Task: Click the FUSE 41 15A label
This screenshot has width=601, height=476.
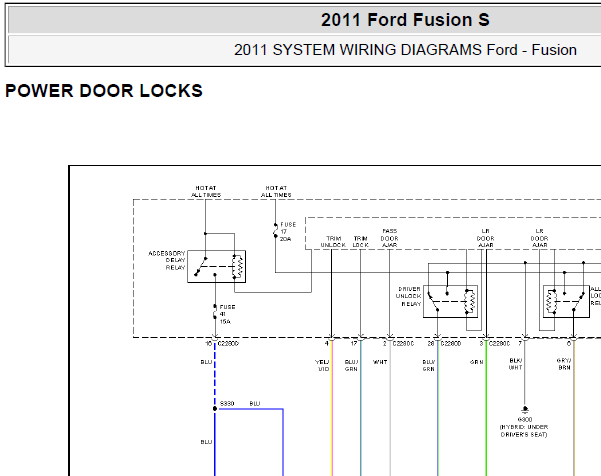Action: coord(227,314)
